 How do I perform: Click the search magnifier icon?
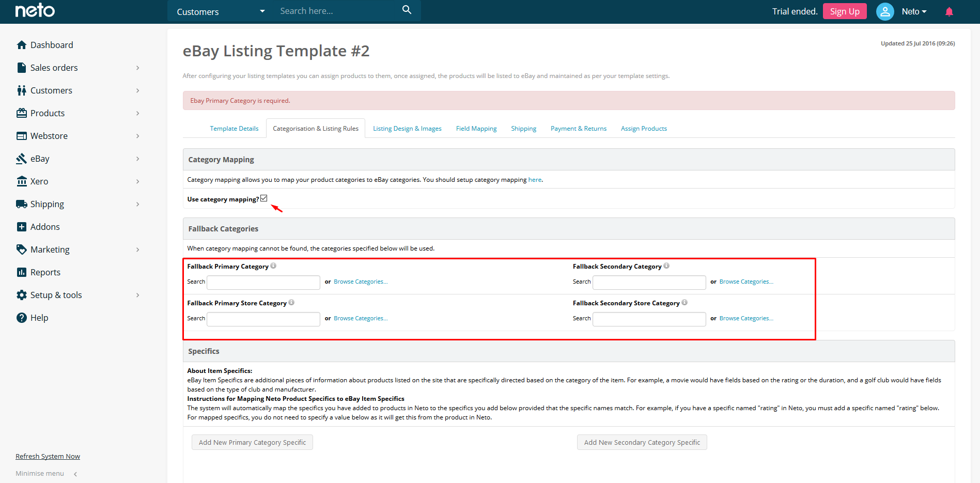click(x=407, y=10)
